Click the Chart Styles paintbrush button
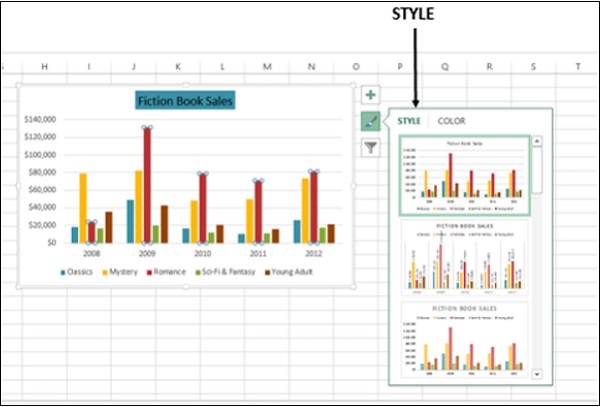Screen dimensions: 600x407 [x=371, y=121]
